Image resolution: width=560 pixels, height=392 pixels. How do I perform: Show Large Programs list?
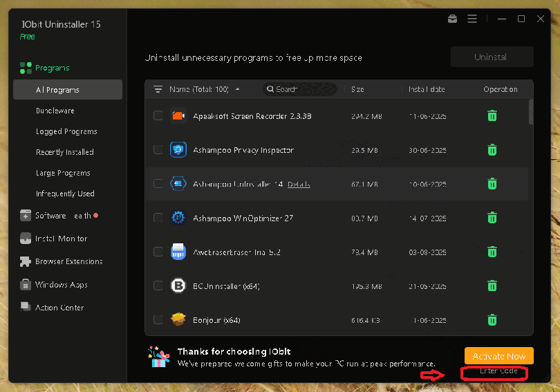pos(63,173)
